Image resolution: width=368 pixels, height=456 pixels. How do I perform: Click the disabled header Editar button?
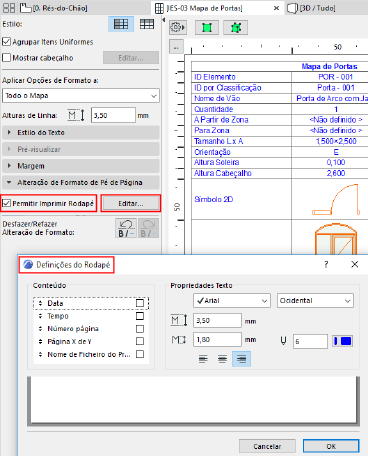click(131, 58)
